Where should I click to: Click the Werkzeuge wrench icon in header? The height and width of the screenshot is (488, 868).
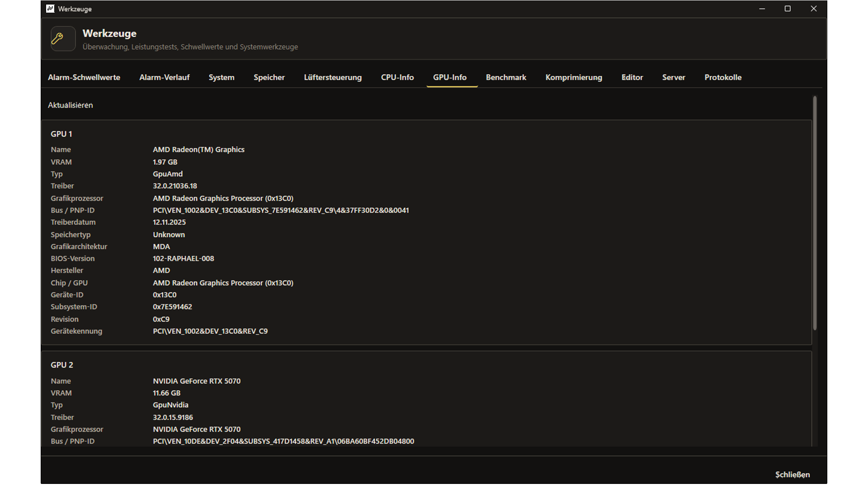63,38
